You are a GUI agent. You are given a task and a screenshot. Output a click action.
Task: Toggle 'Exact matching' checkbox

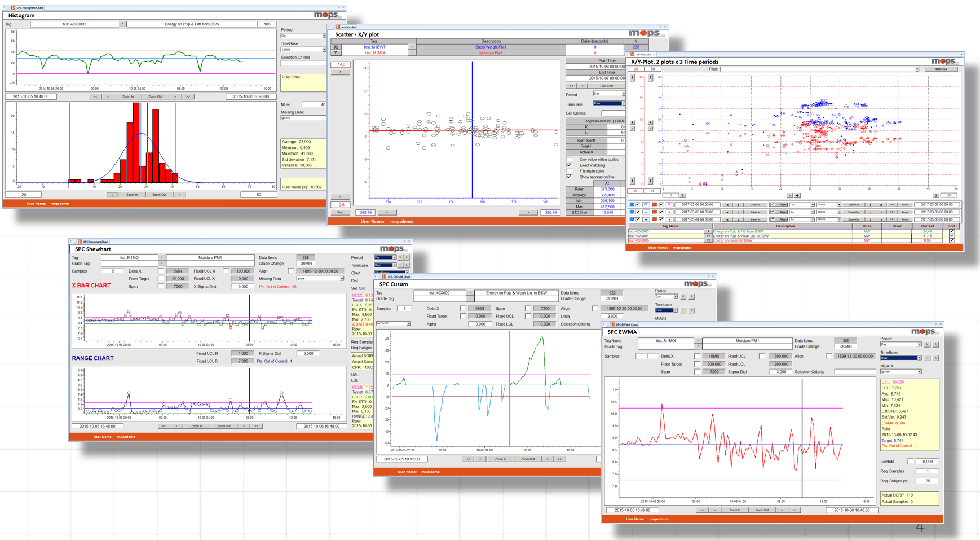570,165
